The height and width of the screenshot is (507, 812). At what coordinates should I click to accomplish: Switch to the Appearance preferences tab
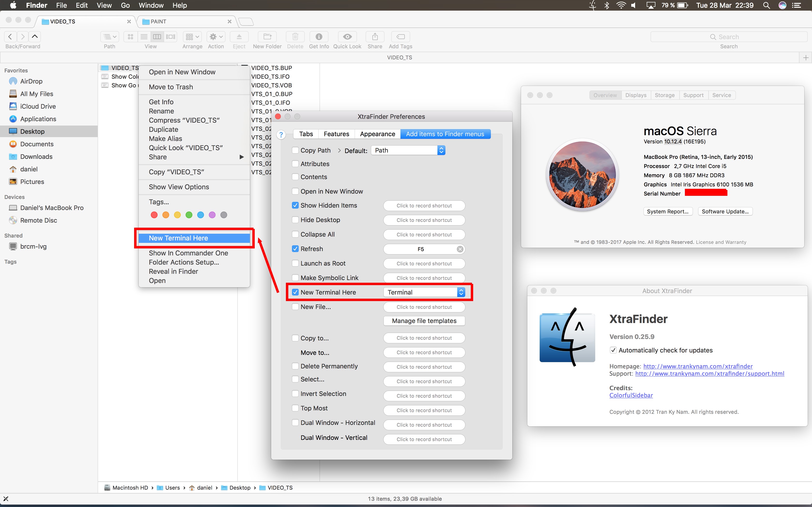[x=377, y=134]
